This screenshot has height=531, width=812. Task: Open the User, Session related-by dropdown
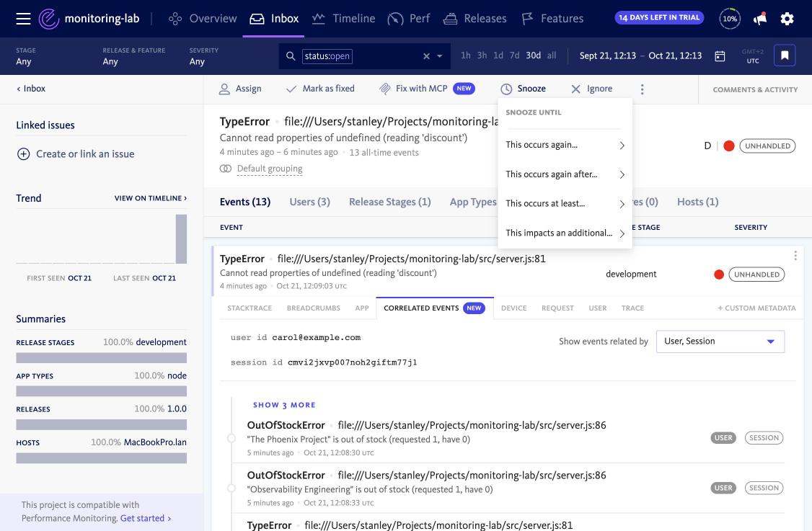[720, 342]
